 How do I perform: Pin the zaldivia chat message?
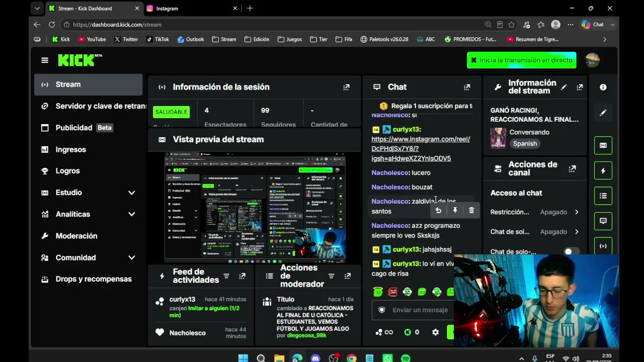click(x=455, y=211)
